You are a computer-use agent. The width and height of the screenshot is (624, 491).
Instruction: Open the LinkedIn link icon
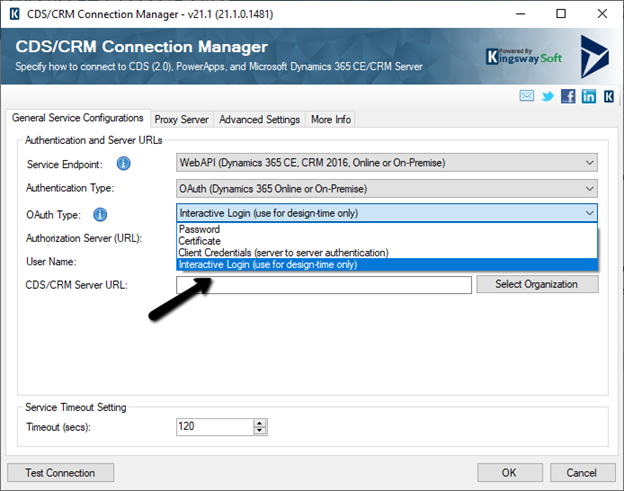pos(589,96)
